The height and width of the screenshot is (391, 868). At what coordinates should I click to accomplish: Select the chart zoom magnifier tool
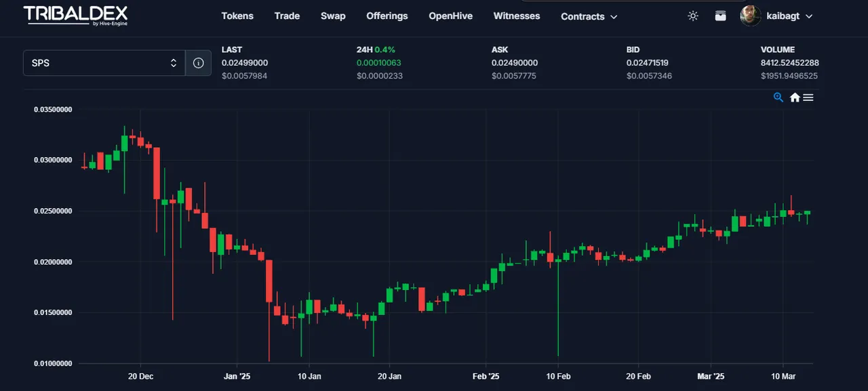(x=778, y=98)
